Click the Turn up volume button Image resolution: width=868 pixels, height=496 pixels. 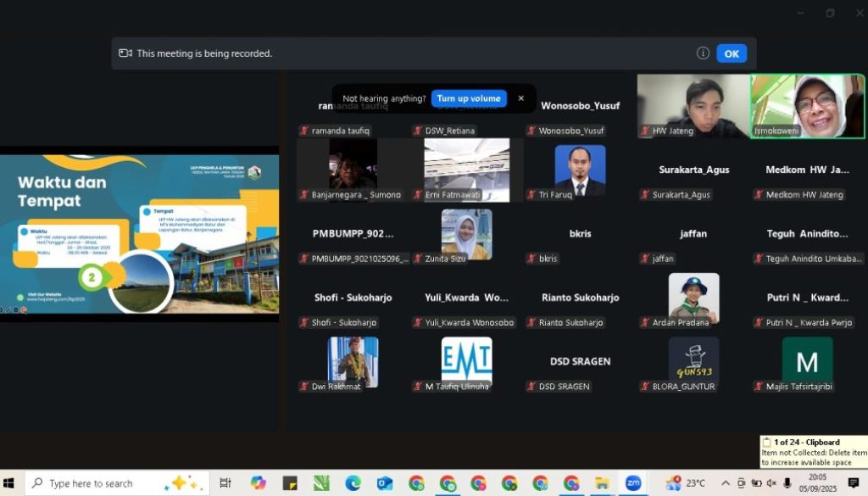(x=469, y=98)
